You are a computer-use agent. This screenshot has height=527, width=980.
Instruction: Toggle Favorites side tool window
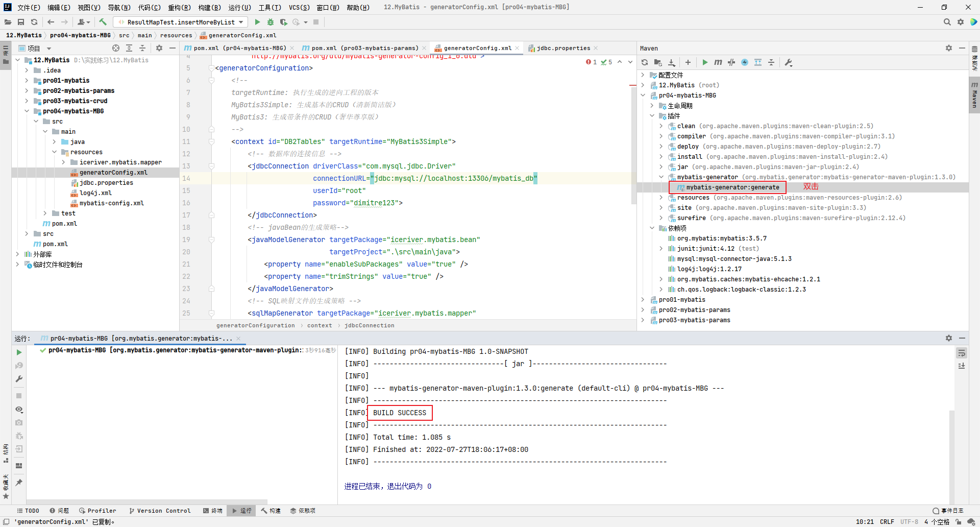coord(6,487)
